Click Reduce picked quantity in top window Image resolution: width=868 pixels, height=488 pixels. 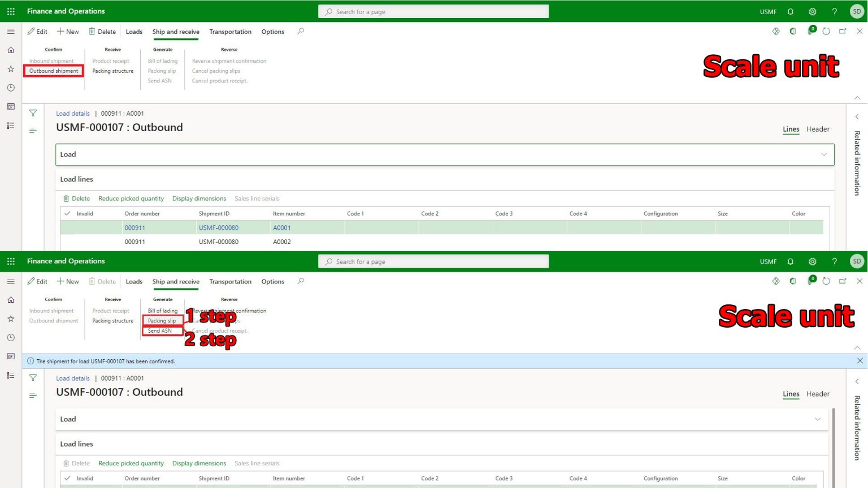click(x=131, y=199)
